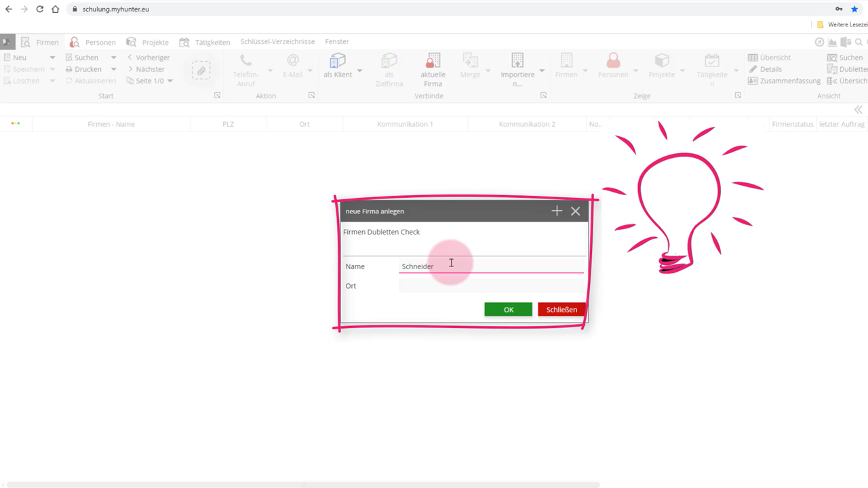
Task: Click the Telefon-Anruf phone icon
Action: pos(245,61)
